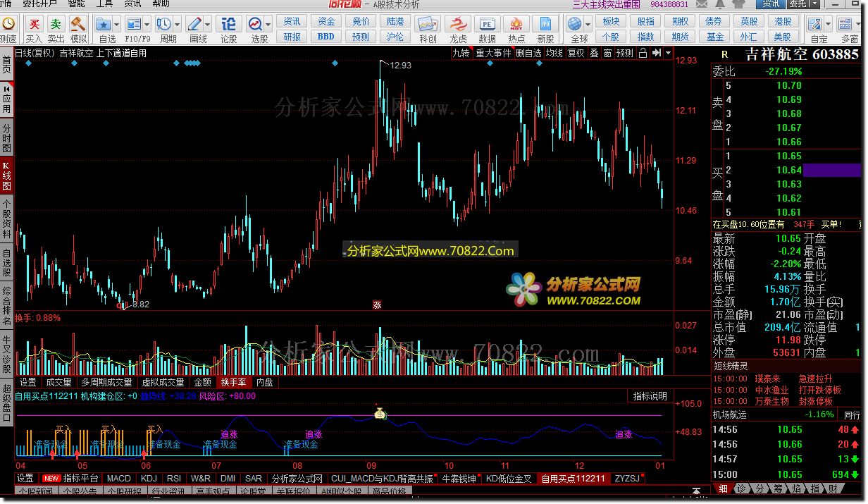The image size is (868, 504).
Task: Click the 指标说明 indicator description button
Action: (x=650, y=396)
